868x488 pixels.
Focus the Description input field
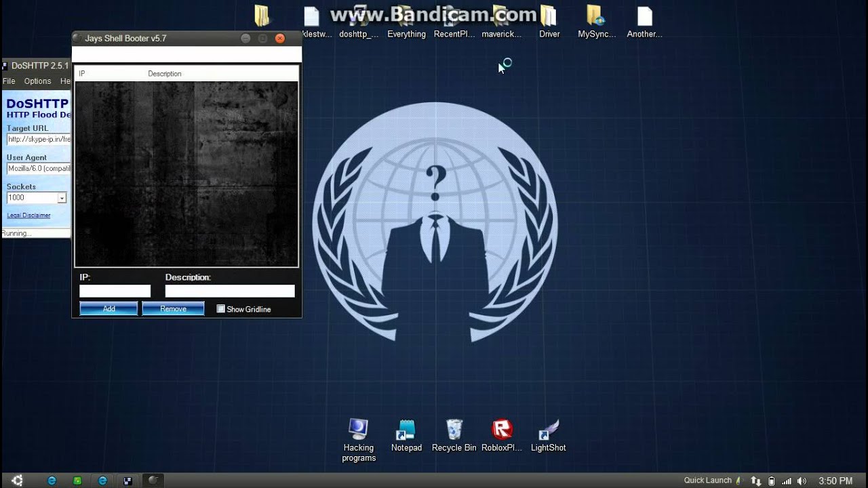[x=230, y=291]
